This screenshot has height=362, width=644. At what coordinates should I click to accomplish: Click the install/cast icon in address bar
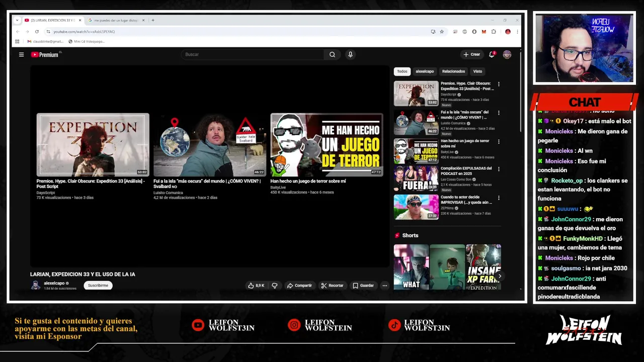[433, 32]
